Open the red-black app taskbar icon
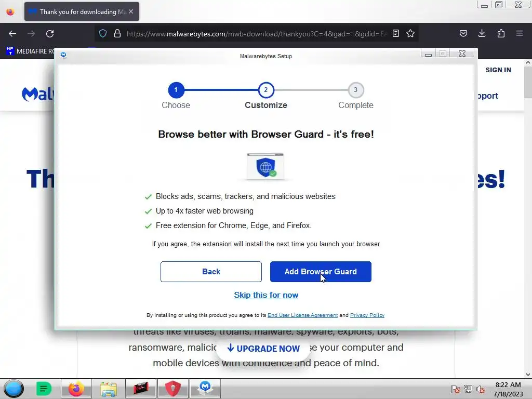 click(141, 389)
